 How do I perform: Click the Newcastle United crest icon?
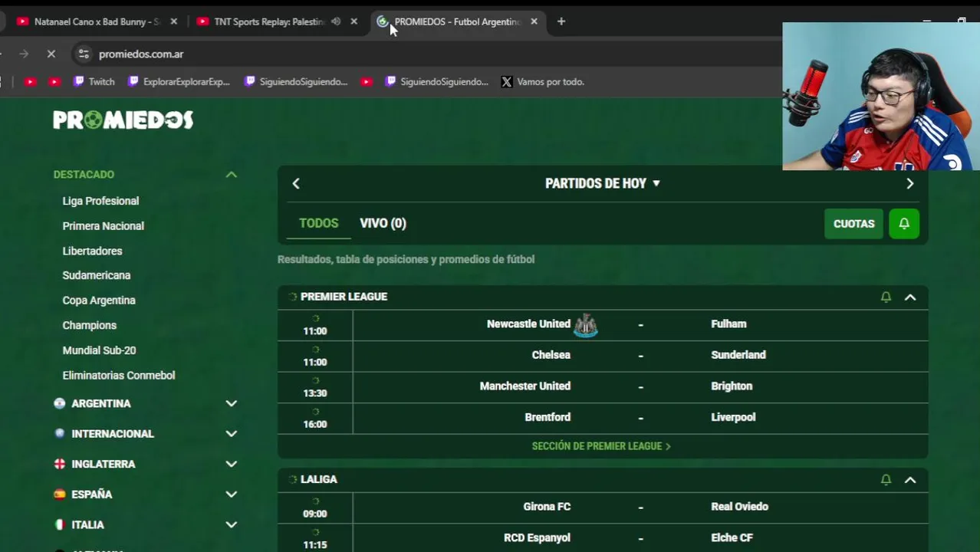pyautogui.click(x=586, y=325)
